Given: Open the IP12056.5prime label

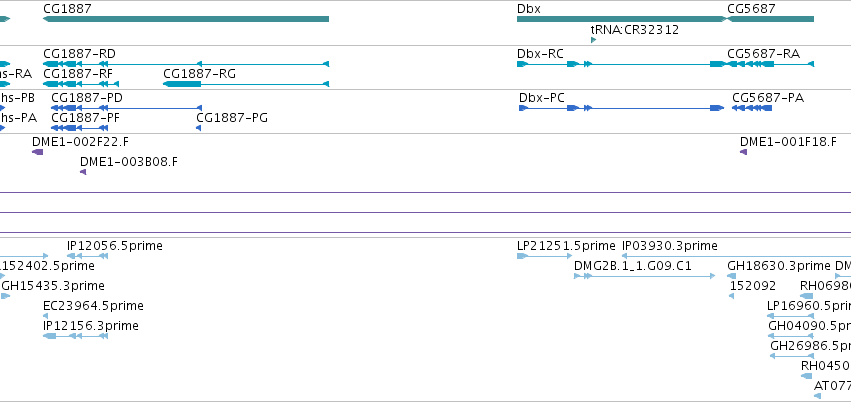Looking at the screenshot, I should tap(115, 246).
